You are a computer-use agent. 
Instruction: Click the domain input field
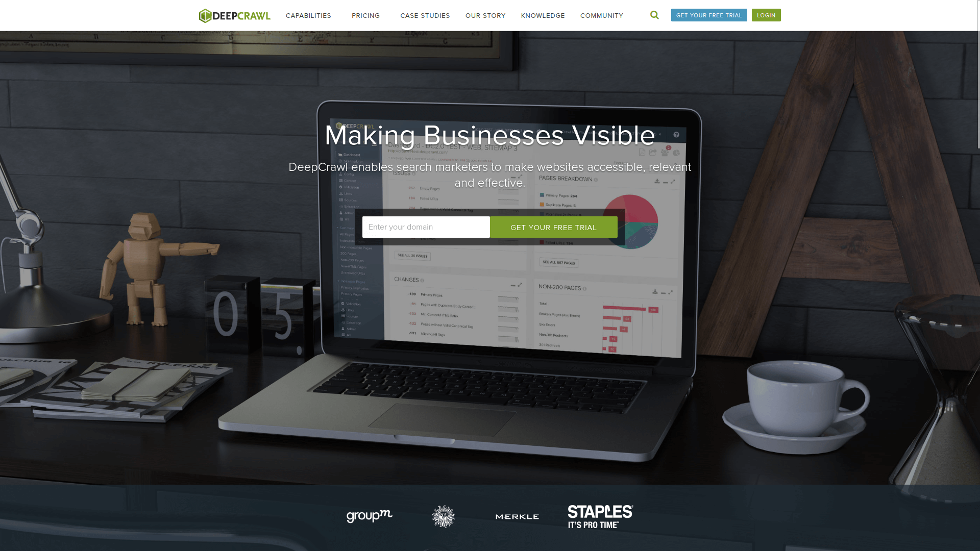click(x=426, y=227)
